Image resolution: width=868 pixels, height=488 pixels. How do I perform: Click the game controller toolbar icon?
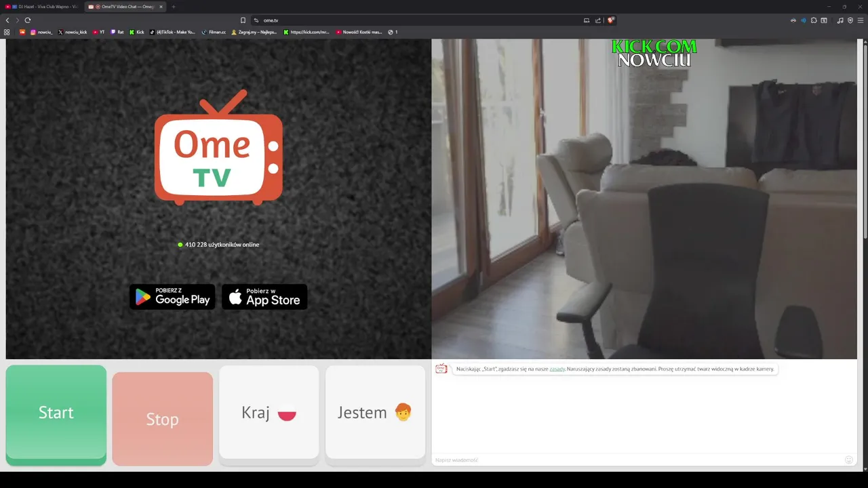(x=793, y=20)
